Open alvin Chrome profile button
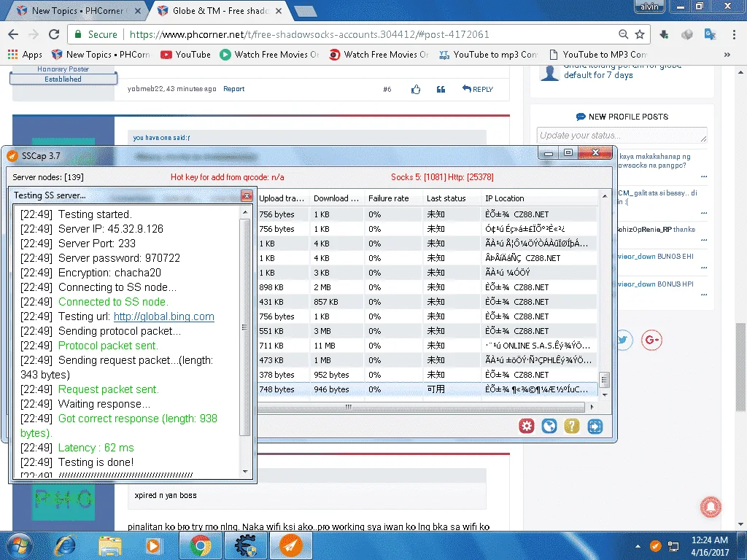The image size is (747, 560). click(x=649, y=7)
